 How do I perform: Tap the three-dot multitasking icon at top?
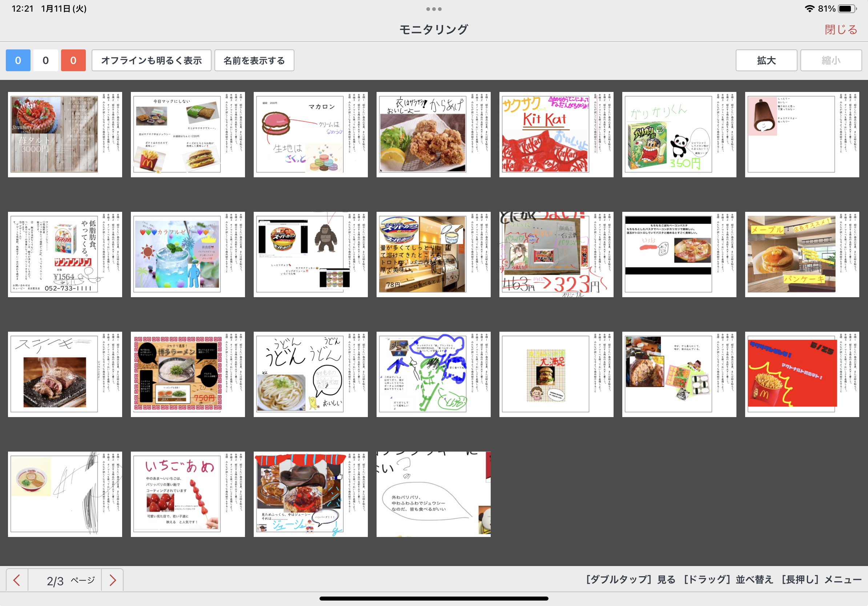pyautogui.click(x=434, y=9)
